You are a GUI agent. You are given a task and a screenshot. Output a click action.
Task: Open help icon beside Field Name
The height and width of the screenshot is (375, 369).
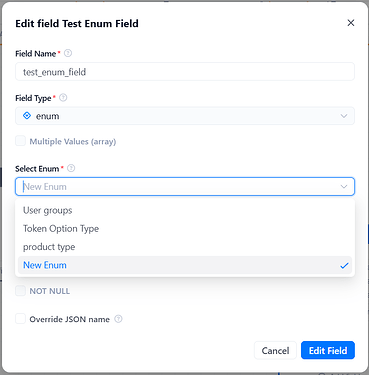click(68, 53)
